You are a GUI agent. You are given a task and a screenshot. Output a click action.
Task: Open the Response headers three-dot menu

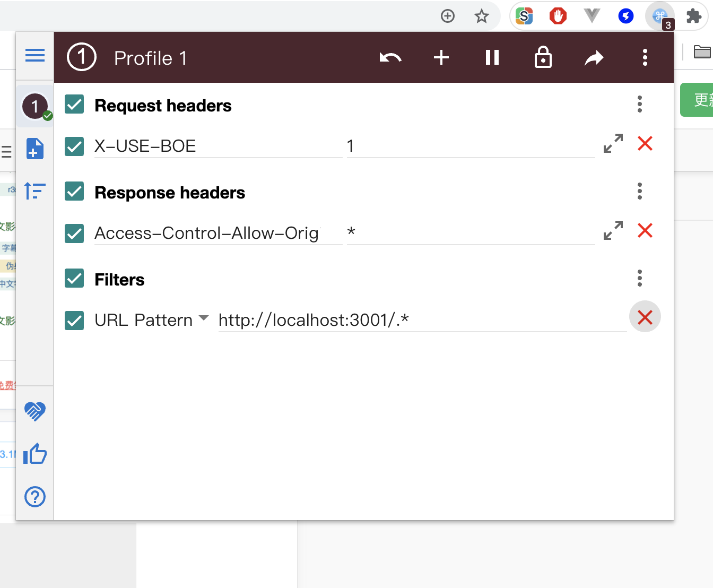640,191
